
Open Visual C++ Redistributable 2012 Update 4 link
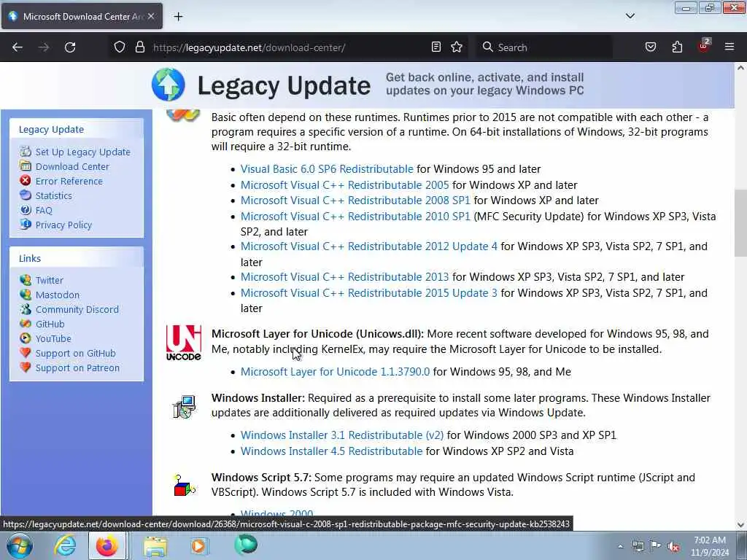(x=368, y=246)
